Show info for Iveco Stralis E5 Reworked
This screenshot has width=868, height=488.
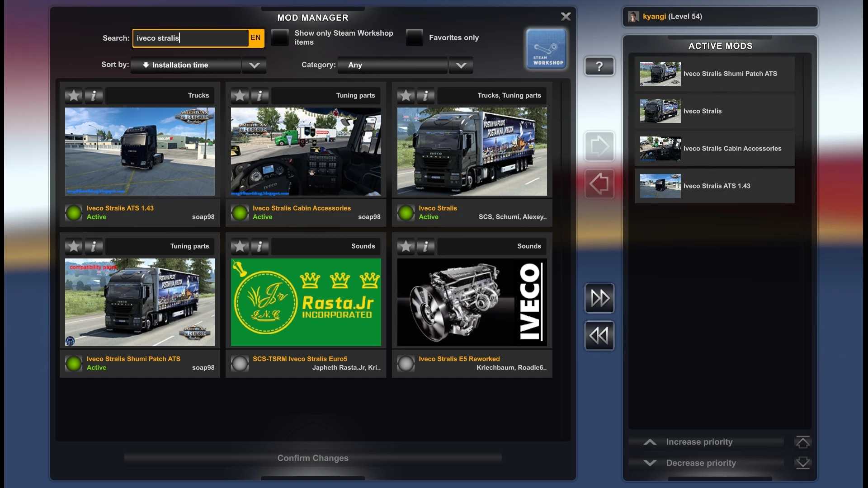coord(425,246)
